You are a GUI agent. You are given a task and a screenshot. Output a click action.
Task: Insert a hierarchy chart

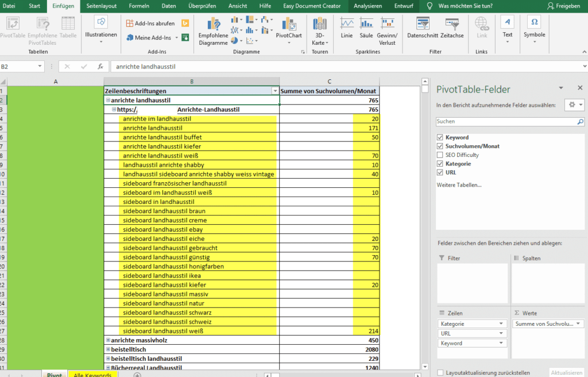(252, 20)
